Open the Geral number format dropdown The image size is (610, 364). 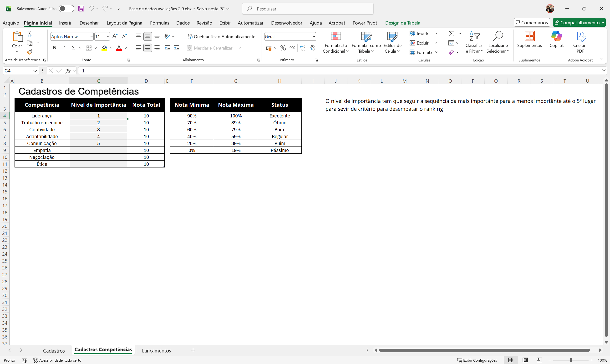[x=314, y=36]
